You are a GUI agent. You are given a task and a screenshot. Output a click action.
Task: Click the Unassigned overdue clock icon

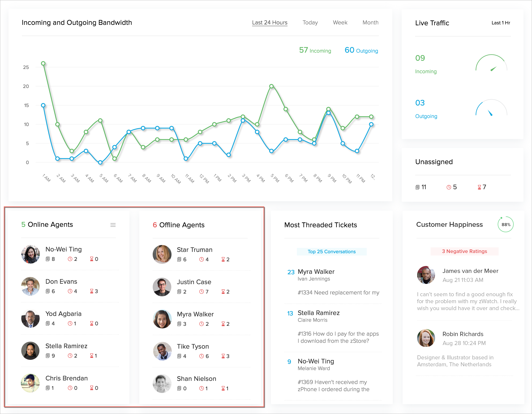[449, 187]
